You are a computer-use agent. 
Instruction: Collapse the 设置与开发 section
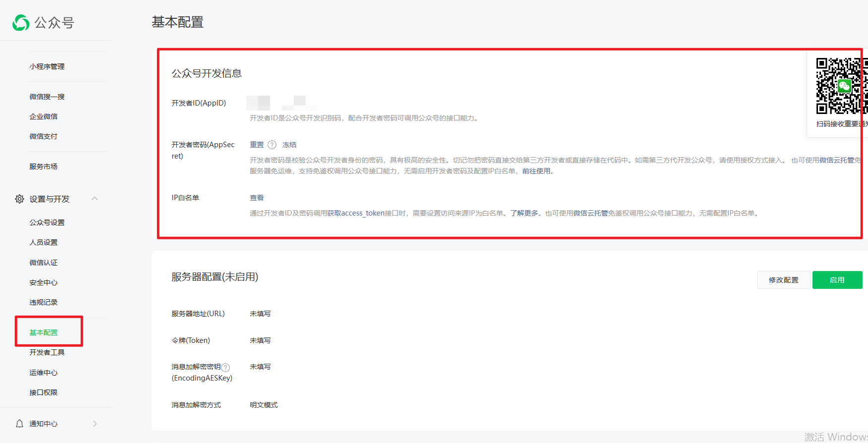tap(95, 199)
